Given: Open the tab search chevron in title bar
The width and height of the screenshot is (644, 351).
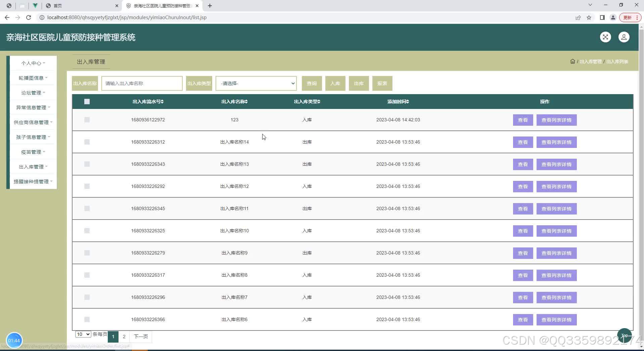Looking at the screenshot, I should [x=590, y=5].
